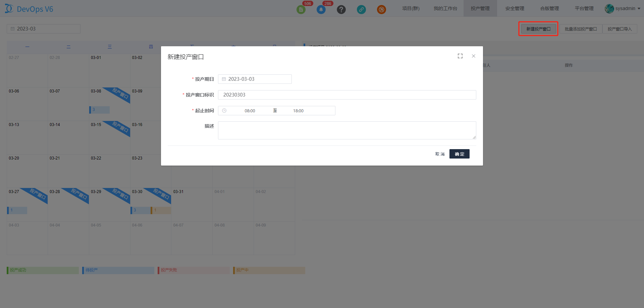Open the 安全管理 menu

(x=515, y=9)
